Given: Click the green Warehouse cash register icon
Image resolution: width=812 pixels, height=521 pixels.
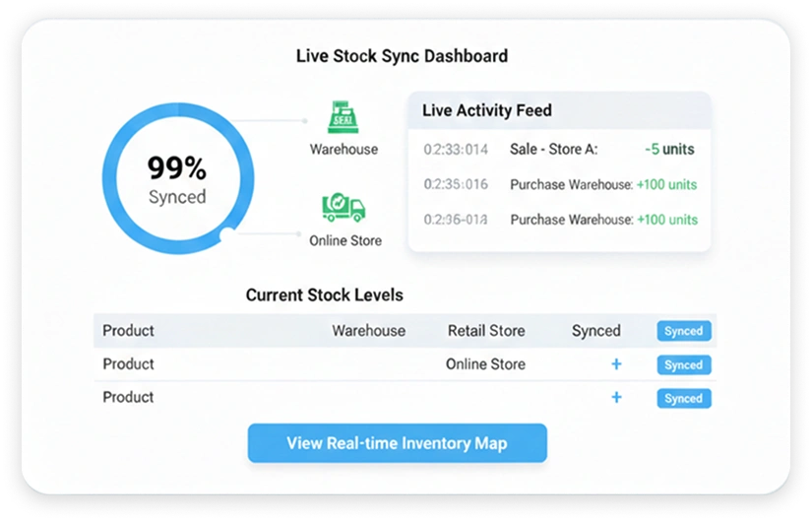Looking at the screenshot, I should click(343, 117).
